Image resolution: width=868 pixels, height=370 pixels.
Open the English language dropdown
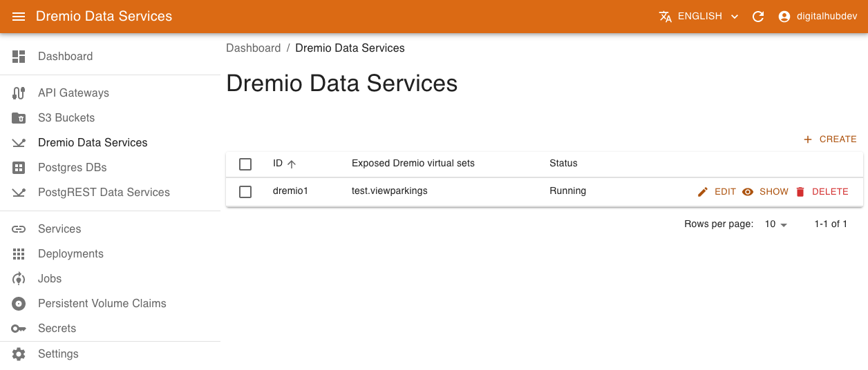tap(699, 17)
